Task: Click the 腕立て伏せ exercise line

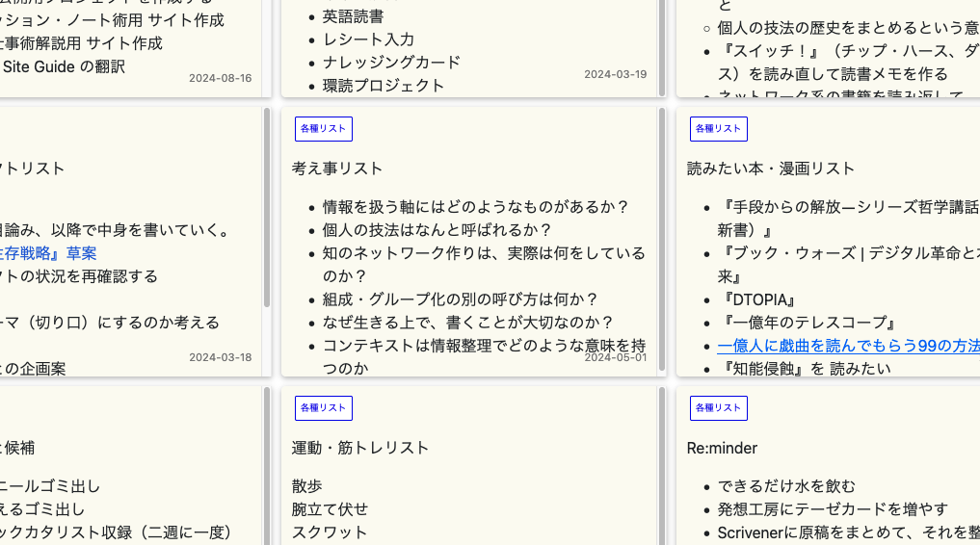Action: click(330, 509)
